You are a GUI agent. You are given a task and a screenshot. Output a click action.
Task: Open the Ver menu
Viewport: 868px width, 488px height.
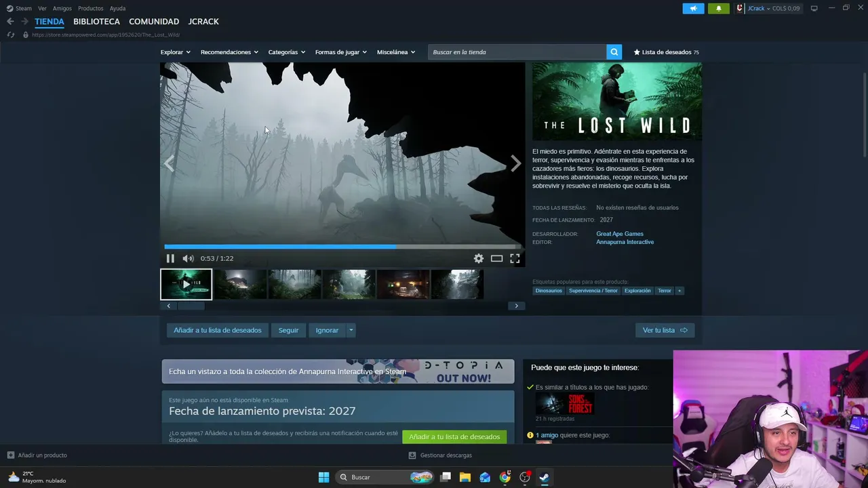[x=42, y=8]
